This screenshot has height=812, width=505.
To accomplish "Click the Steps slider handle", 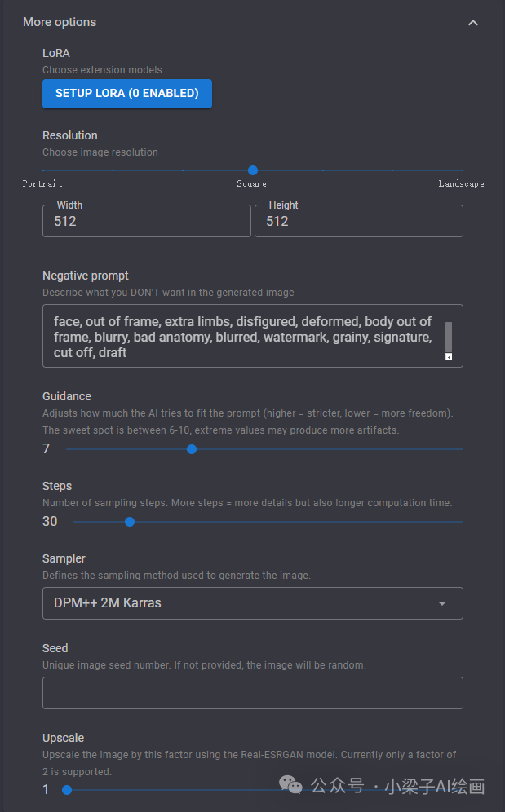I will [130, 522].
